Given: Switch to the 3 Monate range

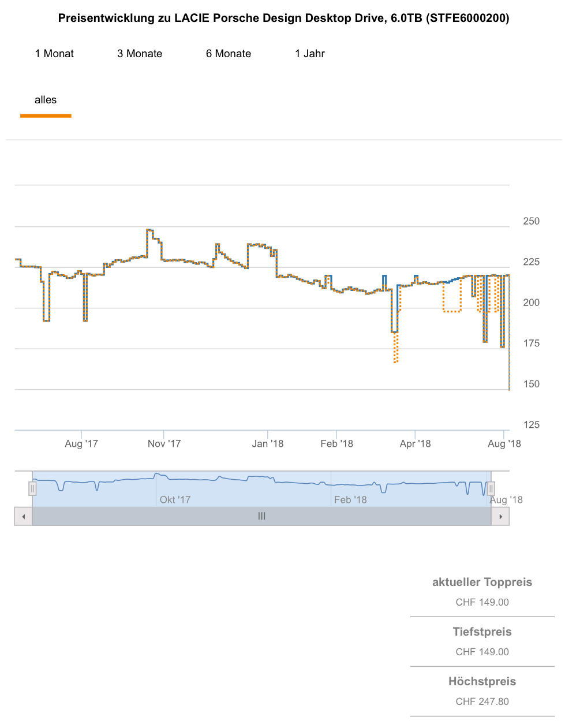Looking at the screenshot, I should (140, 54).
